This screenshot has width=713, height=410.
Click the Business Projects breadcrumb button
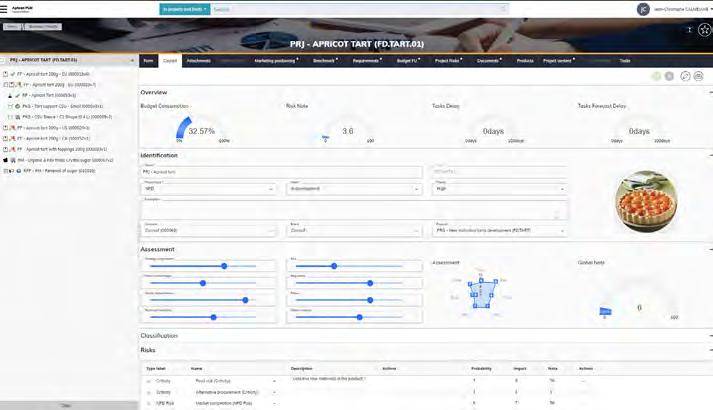coord(43,27)
